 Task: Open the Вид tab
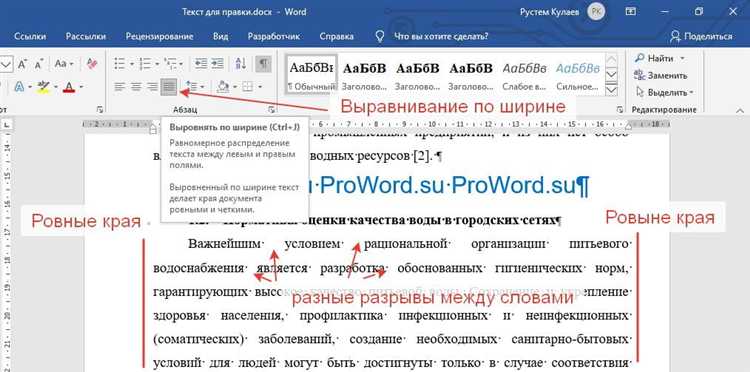[x=221, y=36]
